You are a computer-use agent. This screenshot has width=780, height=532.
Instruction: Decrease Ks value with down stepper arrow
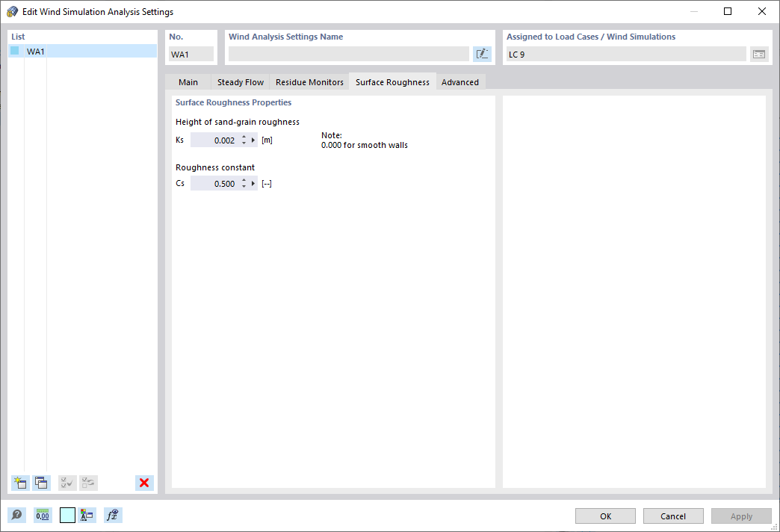(x=244, y=143)
